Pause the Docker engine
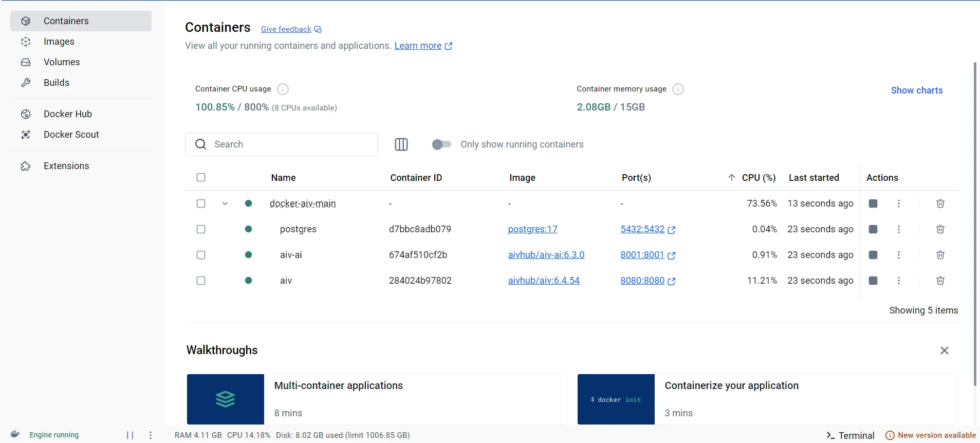980x443 pixels. pos(130,435)
